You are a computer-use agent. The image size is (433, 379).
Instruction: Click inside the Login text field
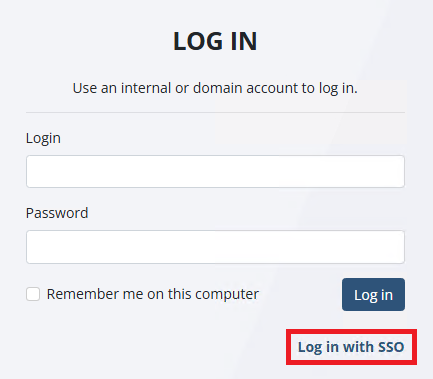(x=215, y=171)
